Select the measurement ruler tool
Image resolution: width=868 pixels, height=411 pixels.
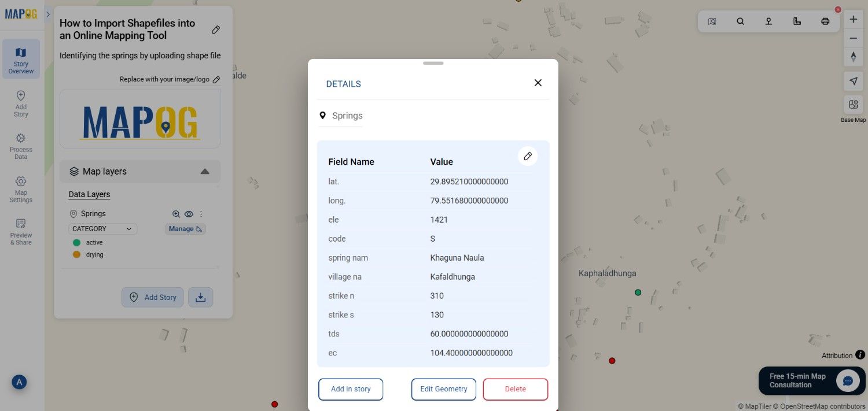click(x=797, y=21)
